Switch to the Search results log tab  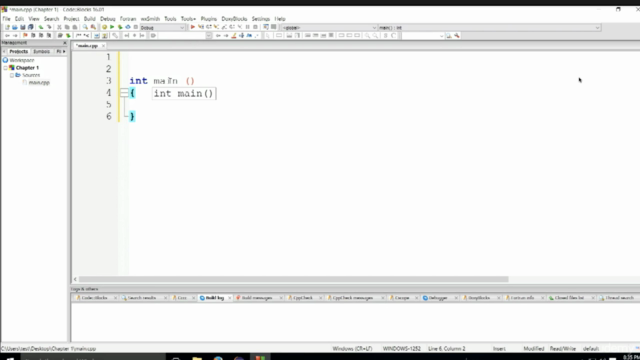142,298
